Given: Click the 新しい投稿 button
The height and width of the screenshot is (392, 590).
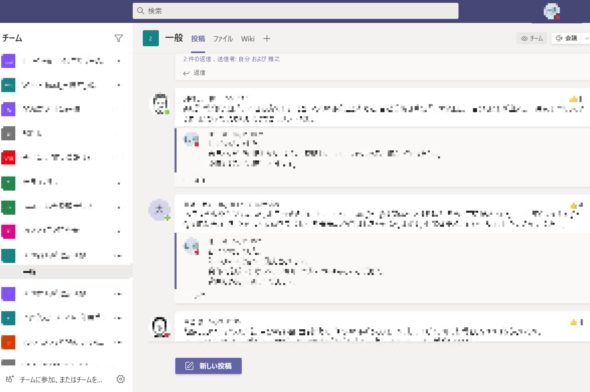Looking at the screenshot, I should coord(208,366).
